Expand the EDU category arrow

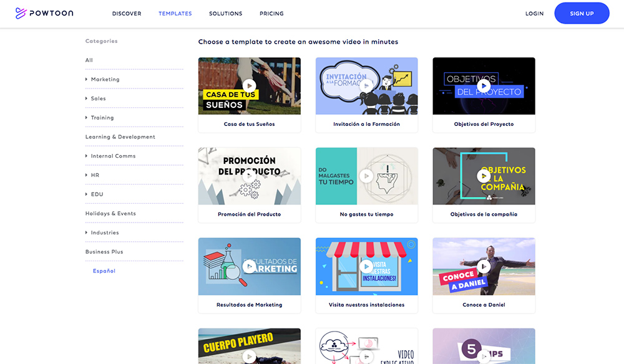point(86,194)
